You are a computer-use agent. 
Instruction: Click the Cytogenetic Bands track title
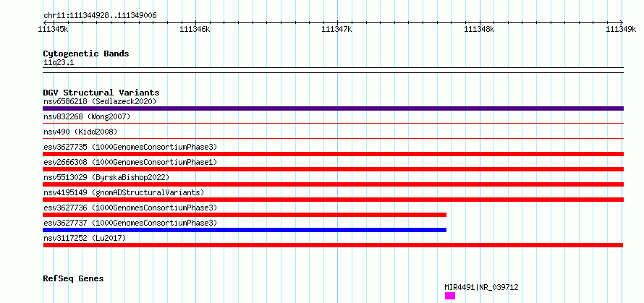point(86,54)
